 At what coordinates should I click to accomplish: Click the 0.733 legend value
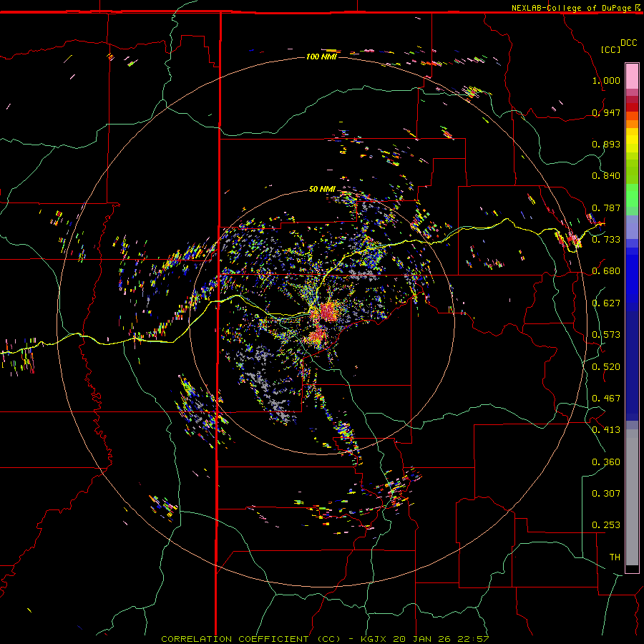[606, 239]
